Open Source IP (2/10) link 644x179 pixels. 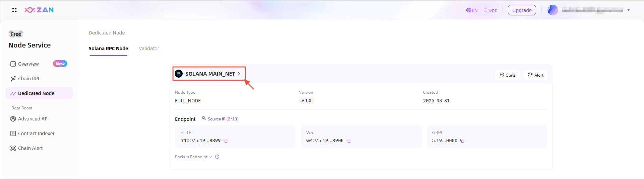tap(220, 119)
